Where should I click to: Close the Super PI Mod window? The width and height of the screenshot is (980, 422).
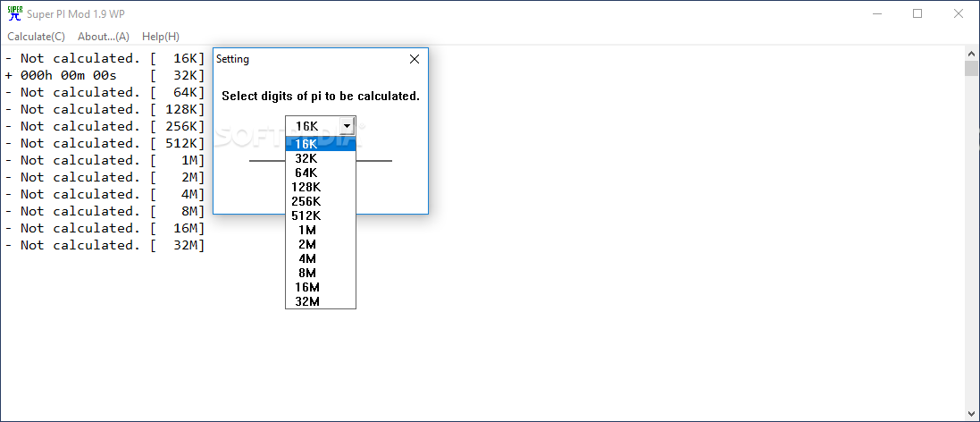pos(958,13)
